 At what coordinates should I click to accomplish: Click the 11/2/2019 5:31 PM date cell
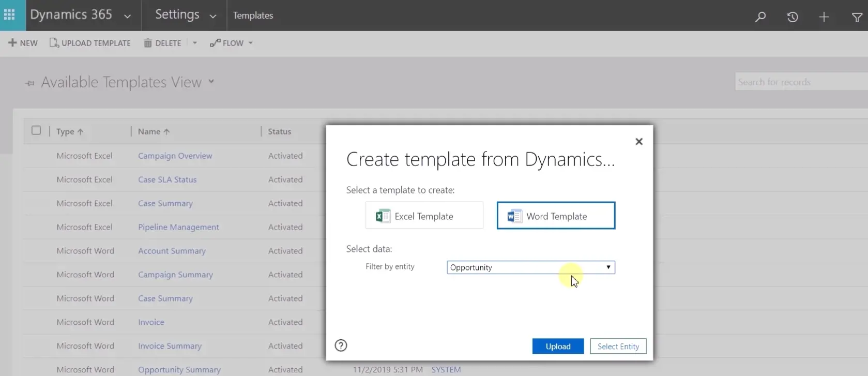[x=388, y=370]
